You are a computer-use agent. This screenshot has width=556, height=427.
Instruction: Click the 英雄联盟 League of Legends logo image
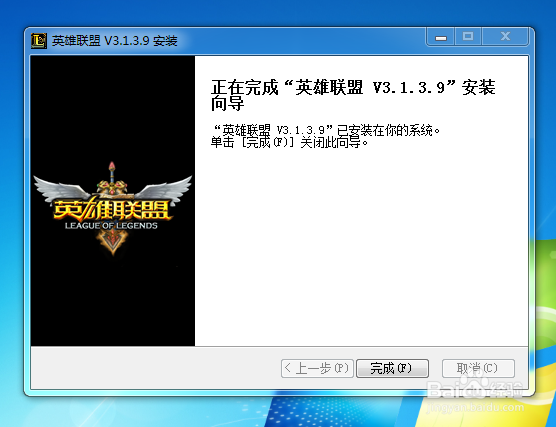click(113, 209)
